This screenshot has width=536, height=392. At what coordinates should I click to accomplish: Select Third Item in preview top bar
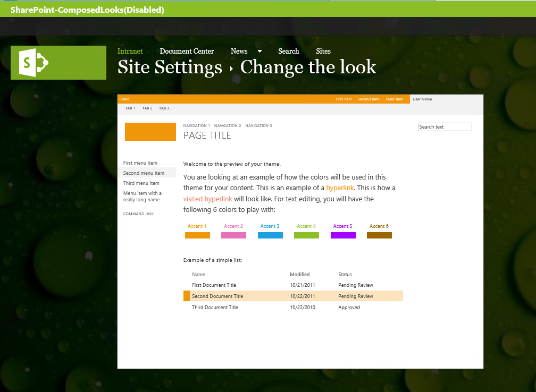coord(395,99)
